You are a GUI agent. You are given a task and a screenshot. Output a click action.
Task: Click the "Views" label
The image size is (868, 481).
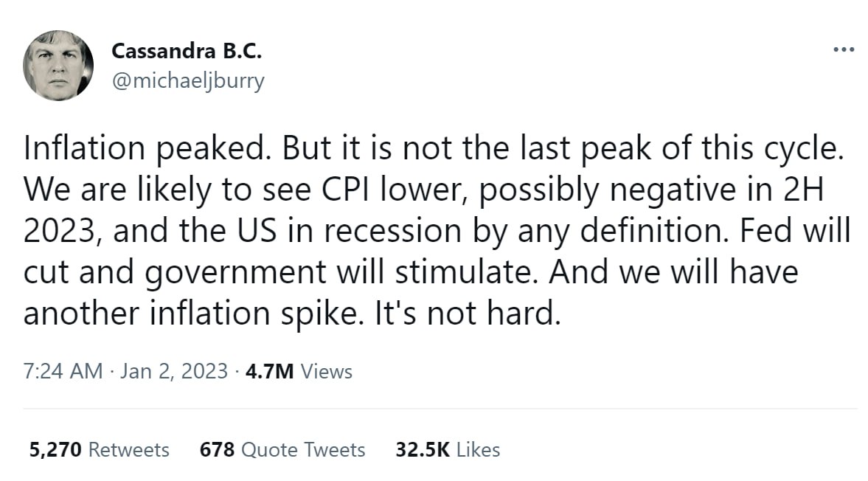click(327, 371)
